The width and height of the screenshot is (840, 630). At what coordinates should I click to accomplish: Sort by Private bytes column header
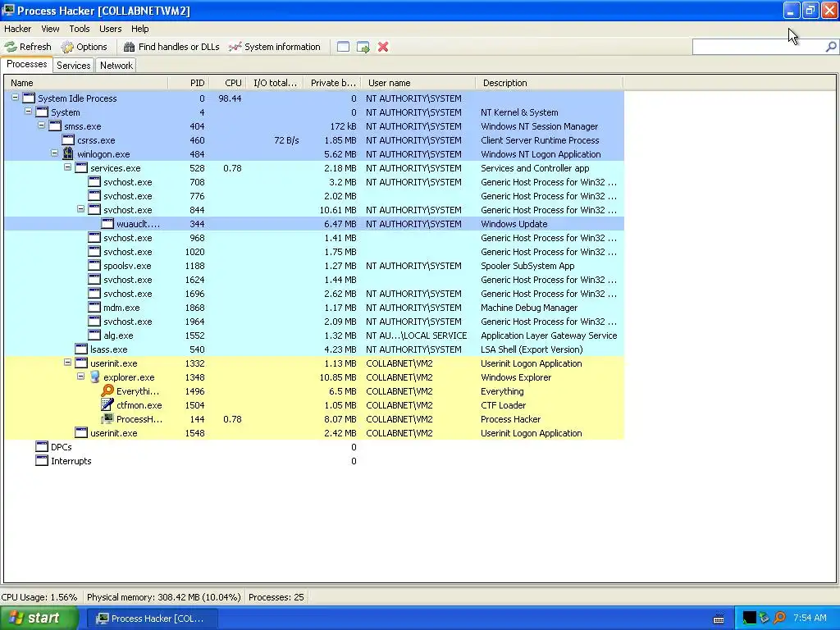pos(332,83)
